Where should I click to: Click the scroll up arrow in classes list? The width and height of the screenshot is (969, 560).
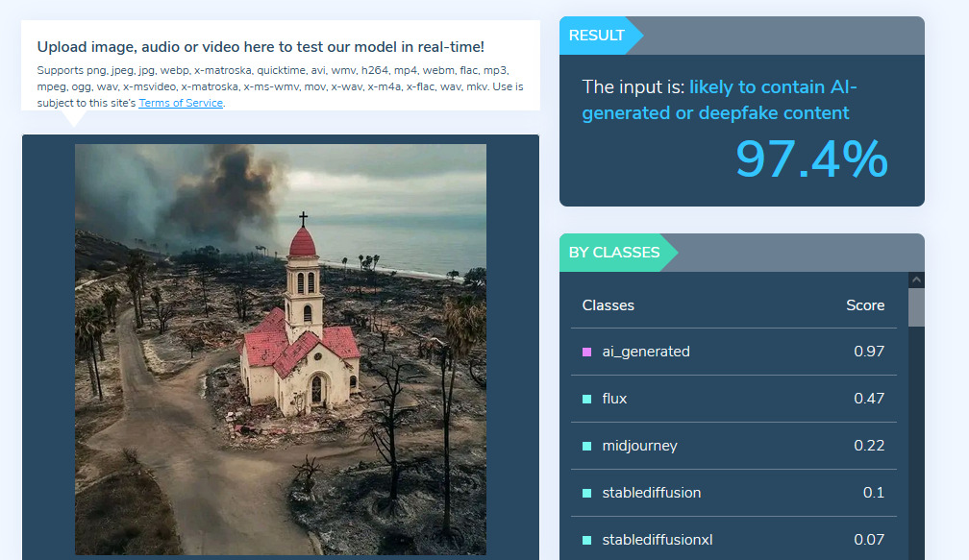916,280
